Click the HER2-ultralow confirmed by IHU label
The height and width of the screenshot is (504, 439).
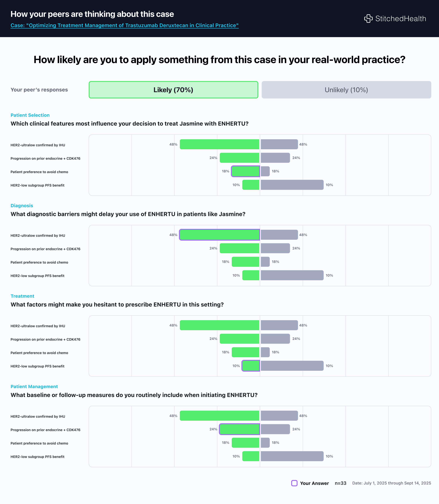click(38, 145)
